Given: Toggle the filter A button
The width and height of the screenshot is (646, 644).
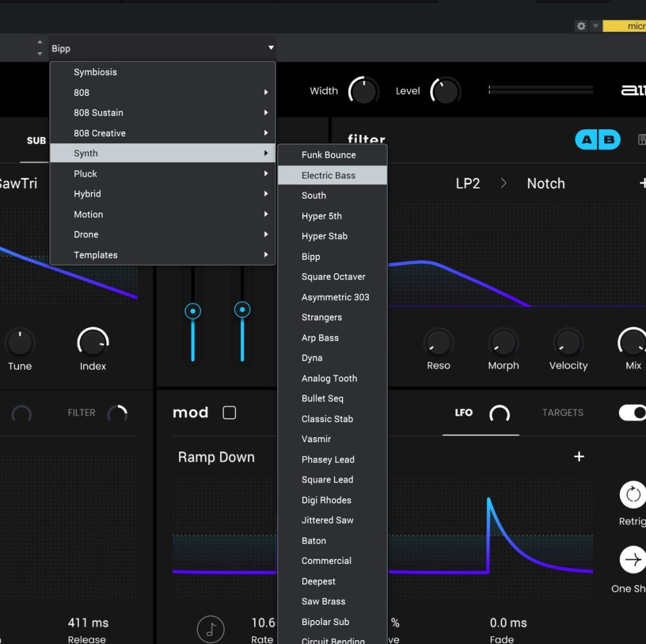Looking at the screenshot, I should (587, 140).
